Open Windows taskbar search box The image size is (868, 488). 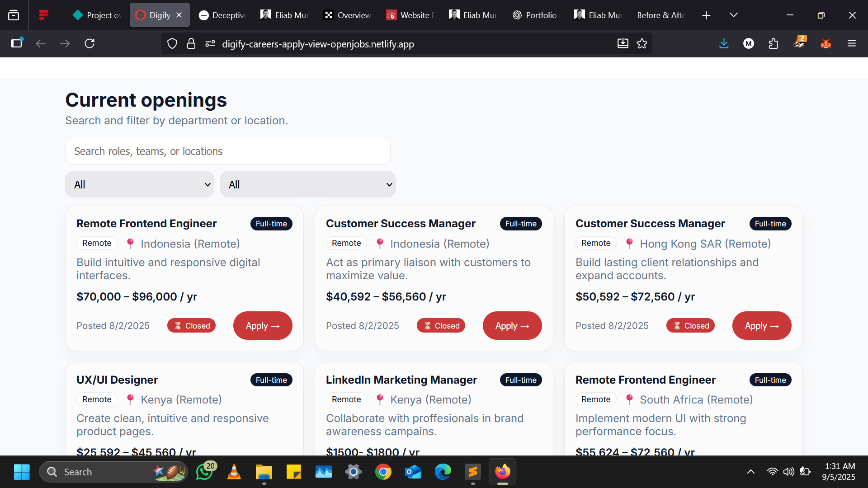tap(113, 472)
